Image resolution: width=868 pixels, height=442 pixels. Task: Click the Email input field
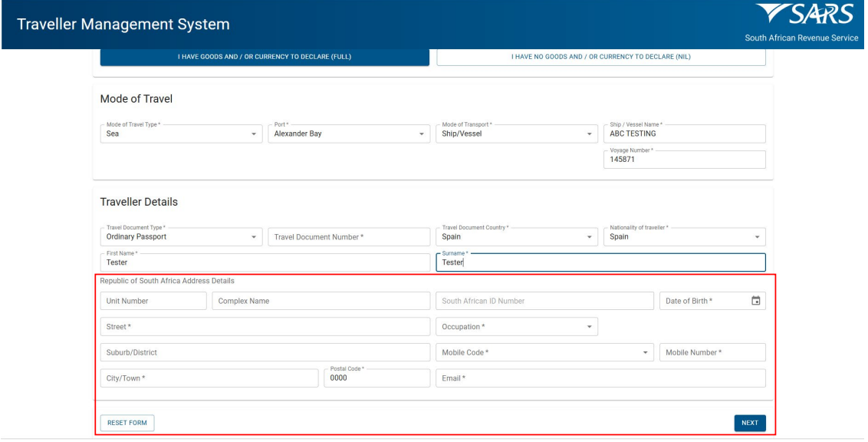tap(600, 378)
